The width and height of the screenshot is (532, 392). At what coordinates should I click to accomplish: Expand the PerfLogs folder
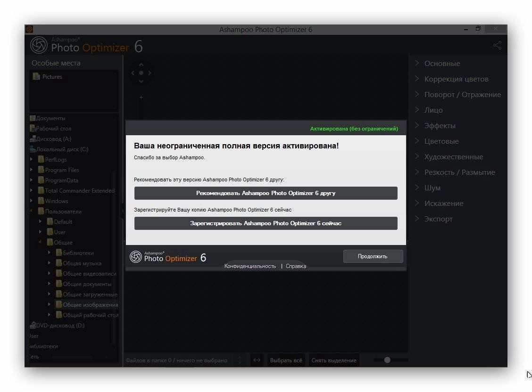pyautogui.click(x=31, y=159)
